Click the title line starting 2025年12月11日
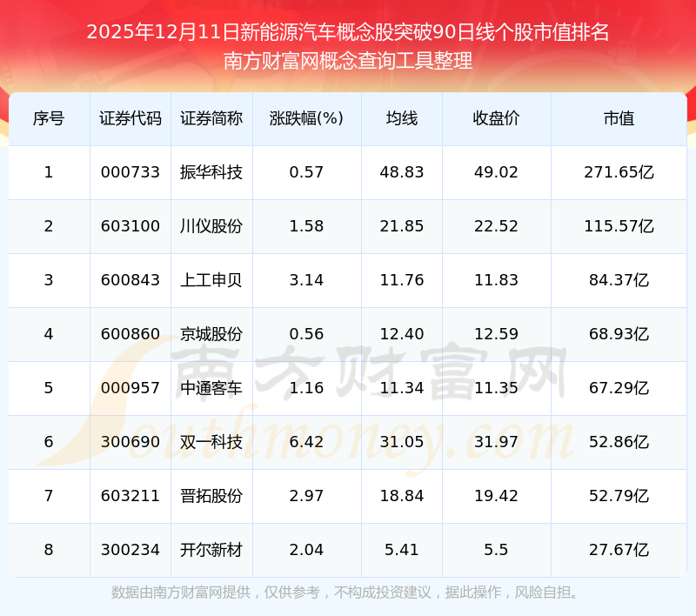 [347, 32]
